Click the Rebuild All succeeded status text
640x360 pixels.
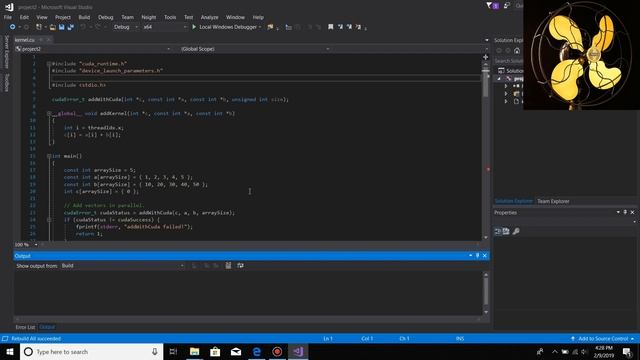click(36, 339)
